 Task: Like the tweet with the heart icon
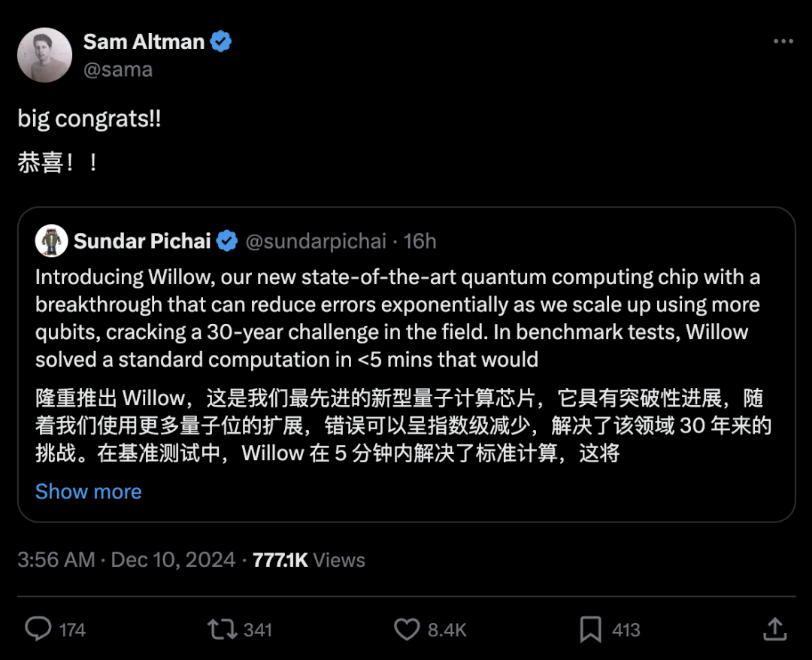pyautogui.click(x=406, y=629)
